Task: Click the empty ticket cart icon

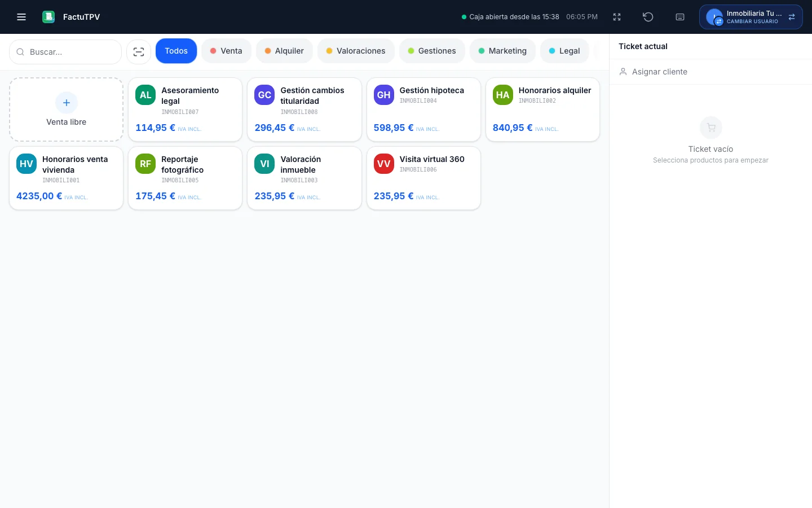Action: [x=711, y=128]
